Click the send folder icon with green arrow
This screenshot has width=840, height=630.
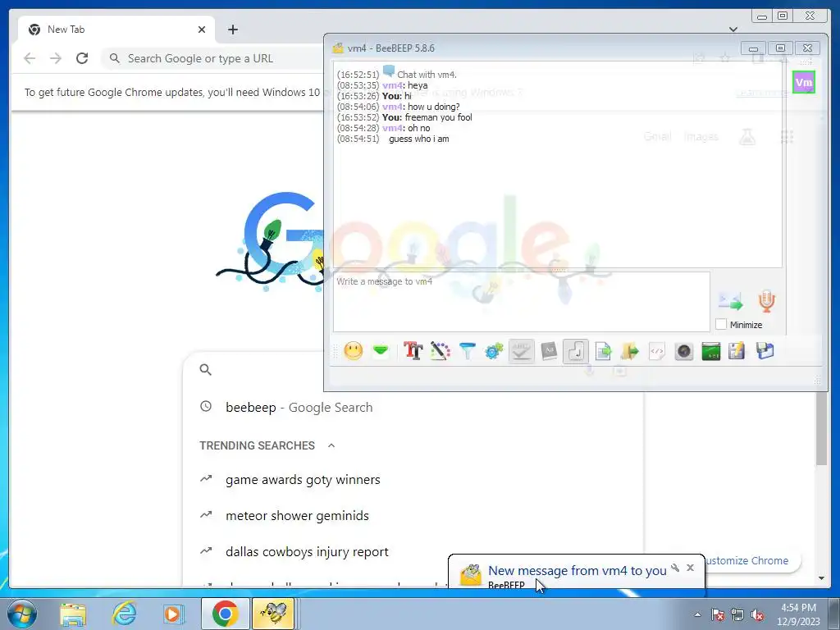click(630, 351)
